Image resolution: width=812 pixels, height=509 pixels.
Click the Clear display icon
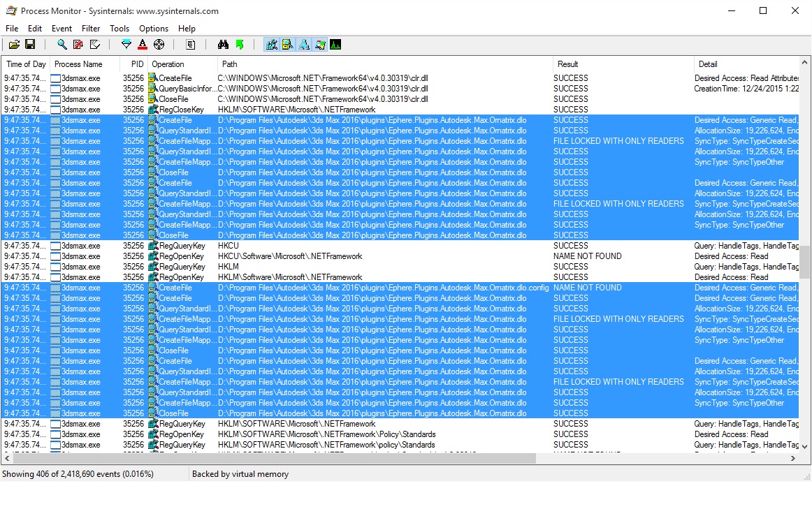click(x=94, y=45)
